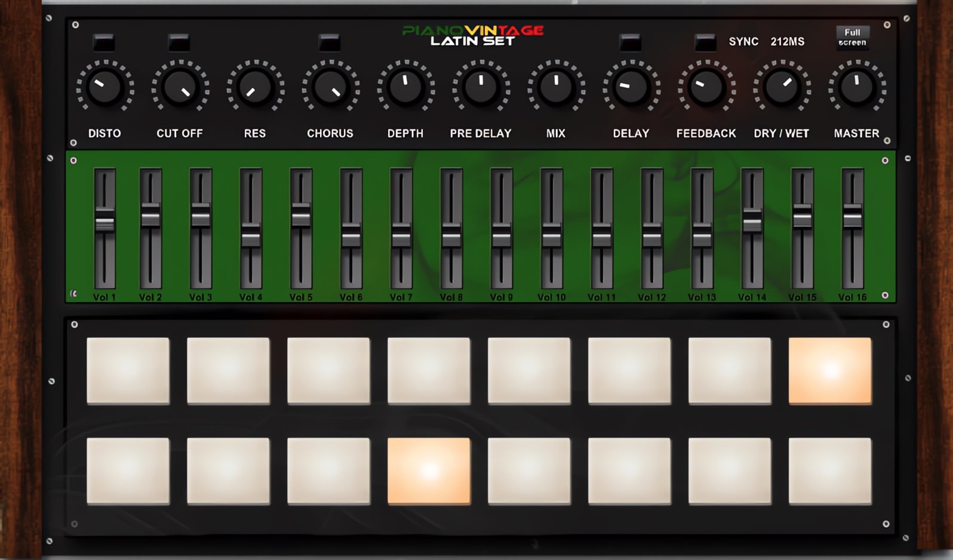Toggle the SYNC switch
The image size is (953, 560).
tap(705, 42)
